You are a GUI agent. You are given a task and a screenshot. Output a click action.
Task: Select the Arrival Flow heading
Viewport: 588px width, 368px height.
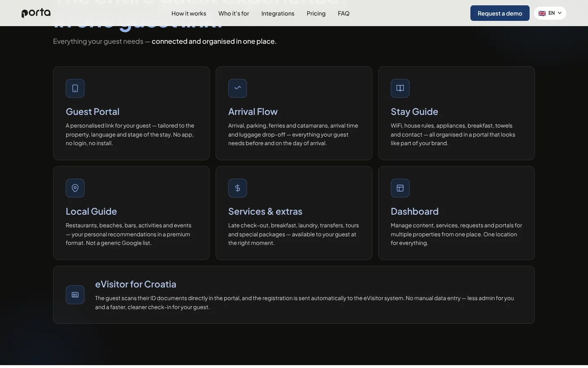[253, 112]
